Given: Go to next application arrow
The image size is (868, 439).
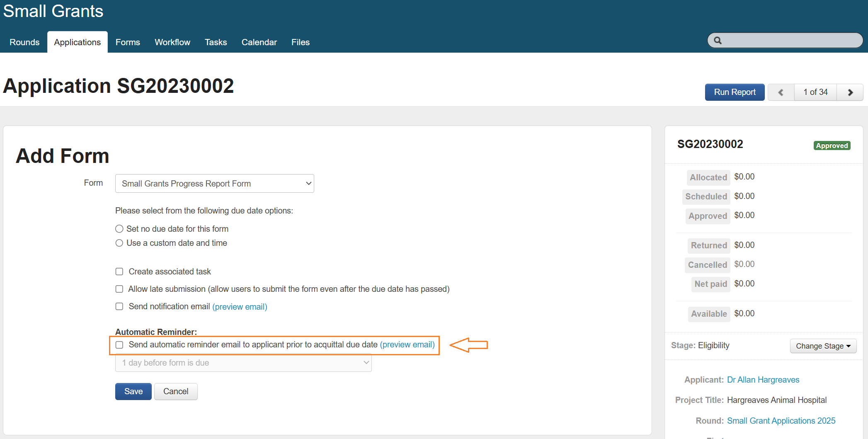Looking at the screenshot, I should point(850,92).
